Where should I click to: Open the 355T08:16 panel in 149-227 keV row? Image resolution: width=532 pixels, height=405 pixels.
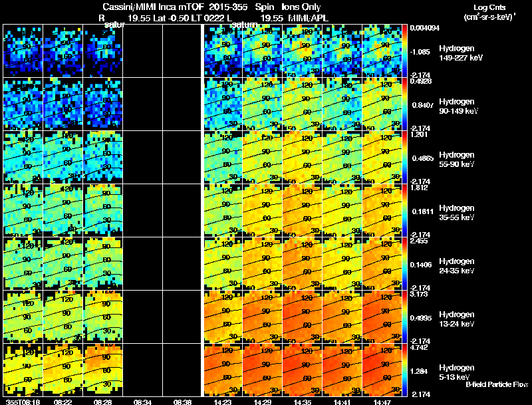pos(23,51)
